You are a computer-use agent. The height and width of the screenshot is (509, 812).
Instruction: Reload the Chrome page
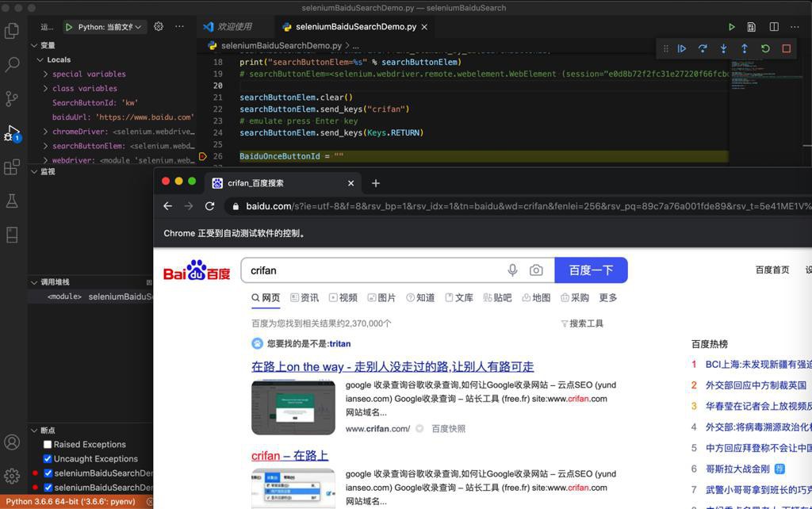(209, 206)
